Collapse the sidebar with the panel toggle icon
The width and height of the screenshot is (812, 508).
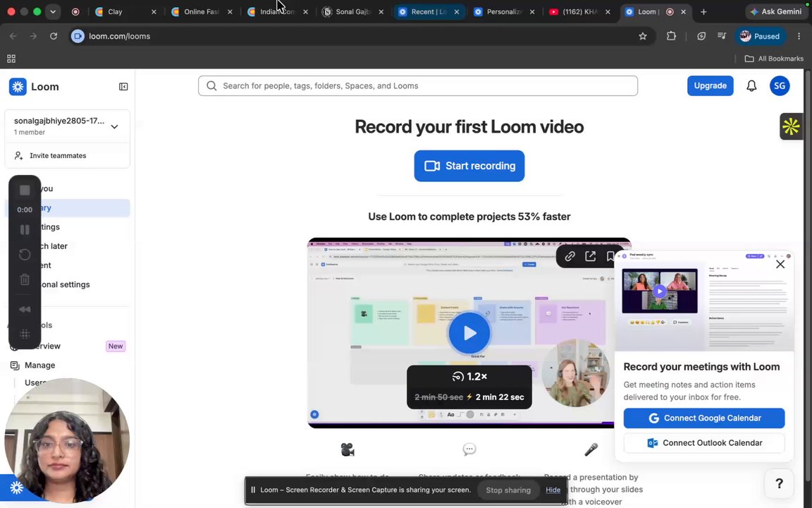pyautogui.click(x=123, y=87)
